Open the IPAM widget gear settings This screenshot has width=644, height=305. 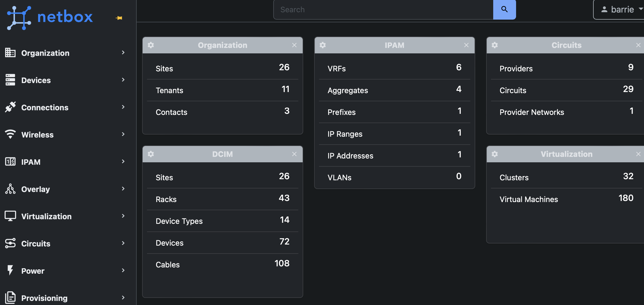click(x=323, y=45)
